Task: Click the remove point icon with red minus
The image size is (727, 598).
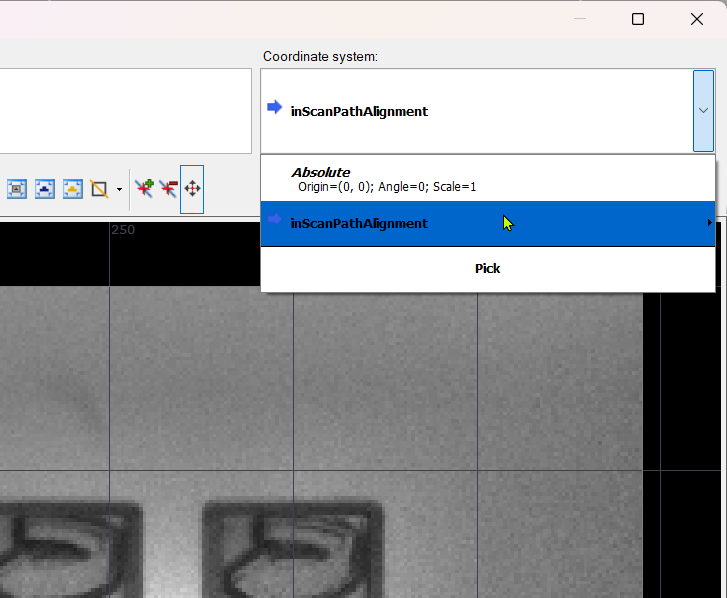Action: click(168, 188)
